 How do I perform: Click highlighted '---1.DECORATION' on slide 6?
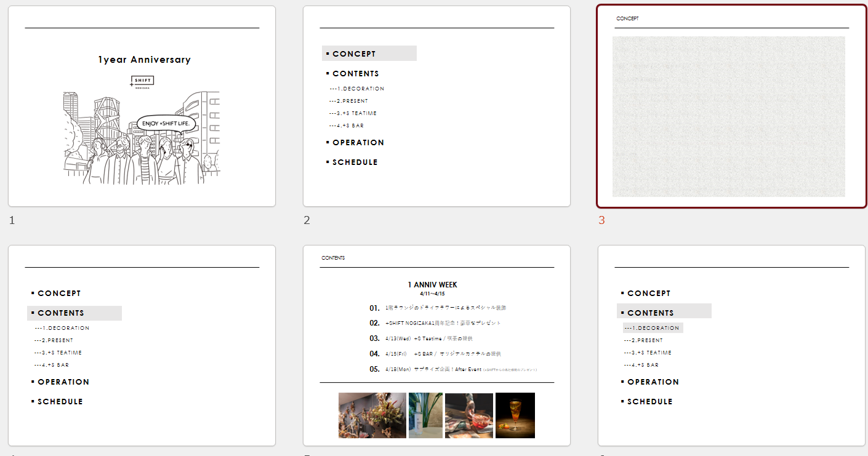point(653,328)
